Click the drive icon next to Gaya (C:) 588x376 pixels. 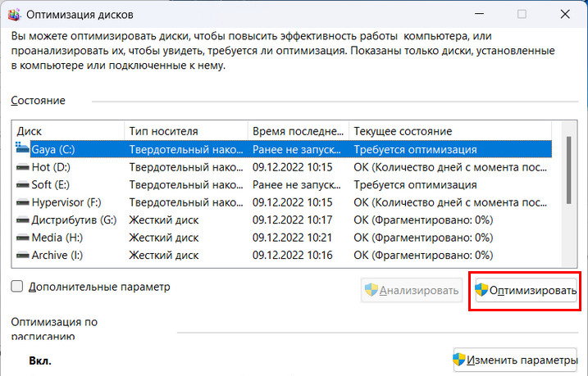click(22, 148)
